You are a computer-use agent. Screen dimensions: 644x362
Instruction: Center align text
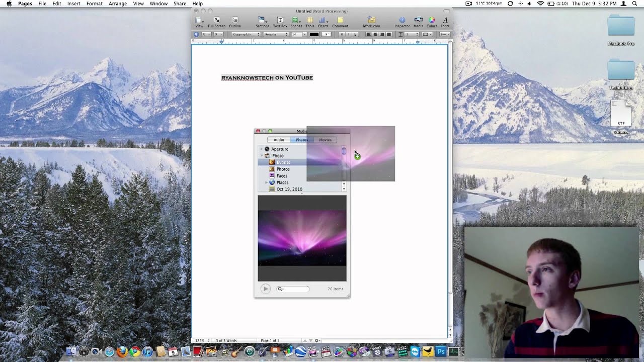(375, 34)
